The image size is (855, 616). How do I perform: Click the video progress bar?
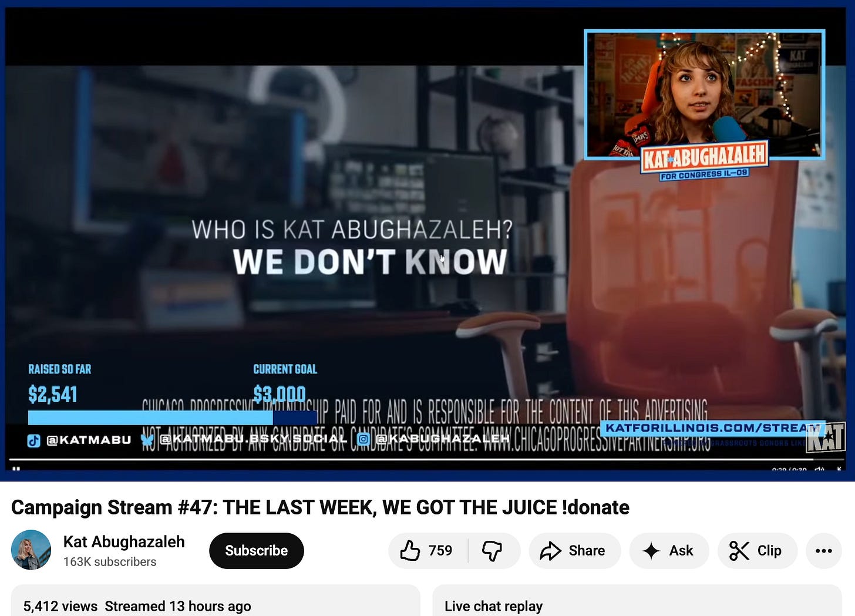[x=426, y=460]
